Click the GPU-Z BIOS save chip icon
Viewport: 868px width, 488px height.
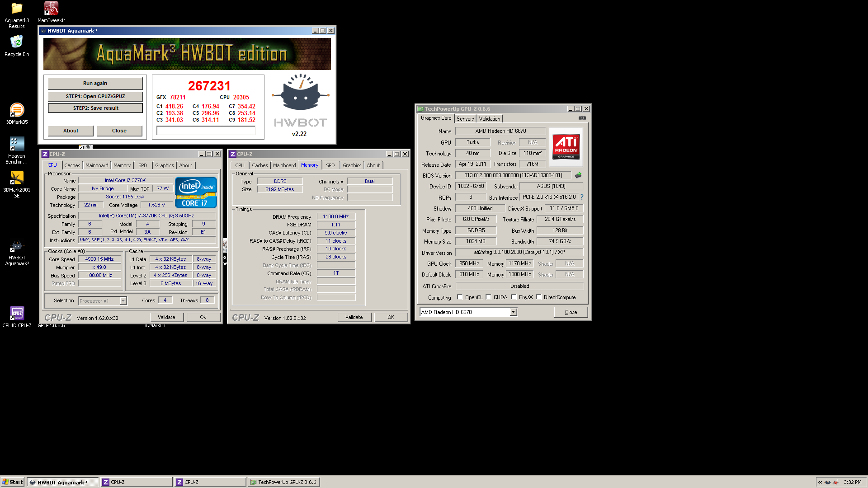578,175
